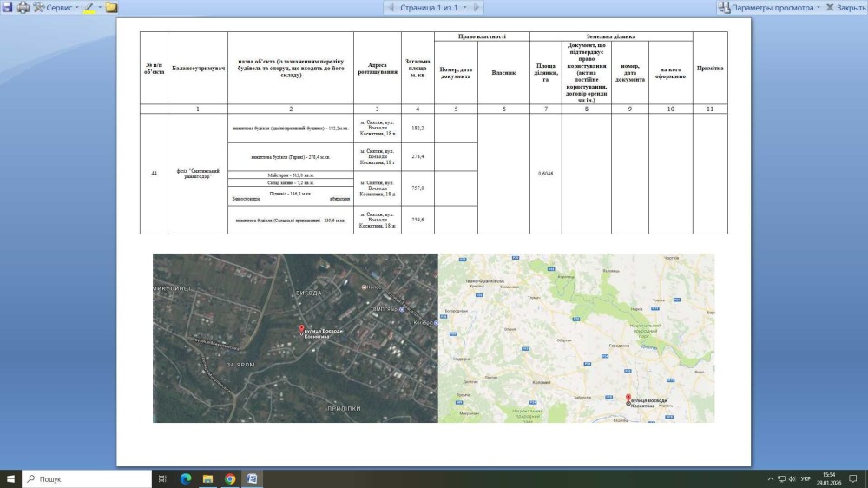Switch keyboard language УКР indicator

pos(806,478)
